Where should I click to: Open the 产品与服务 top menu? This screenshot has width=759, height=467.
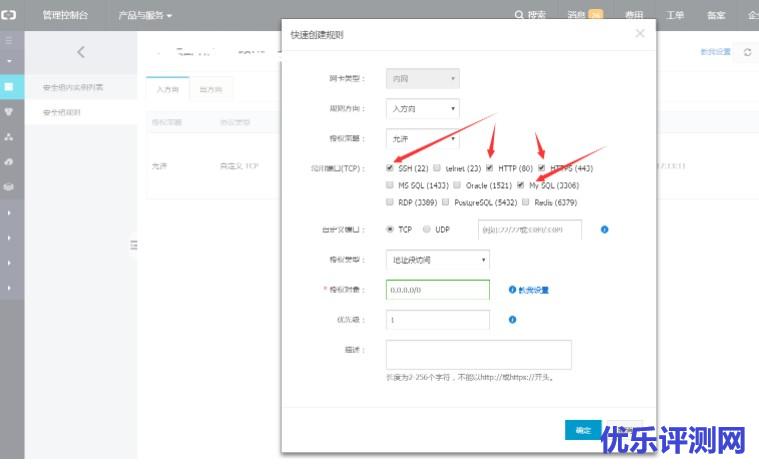[145, 15]
